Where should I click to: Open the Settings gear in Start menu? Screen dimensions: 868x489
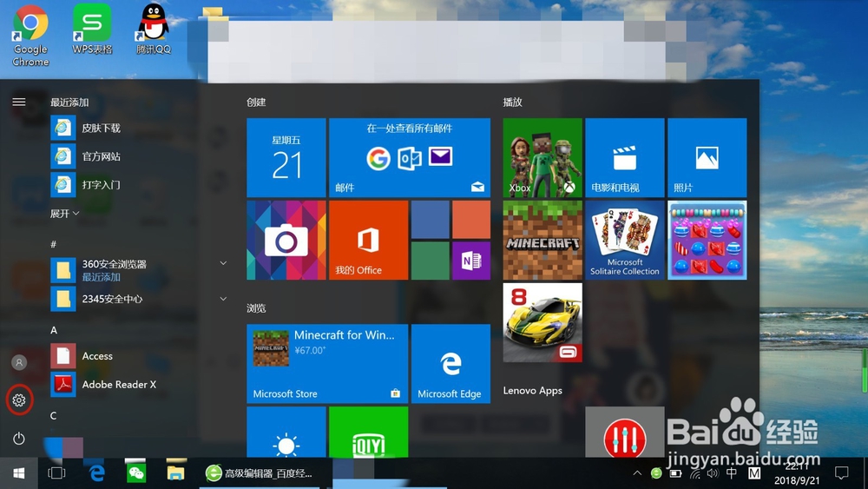(19, 400)
